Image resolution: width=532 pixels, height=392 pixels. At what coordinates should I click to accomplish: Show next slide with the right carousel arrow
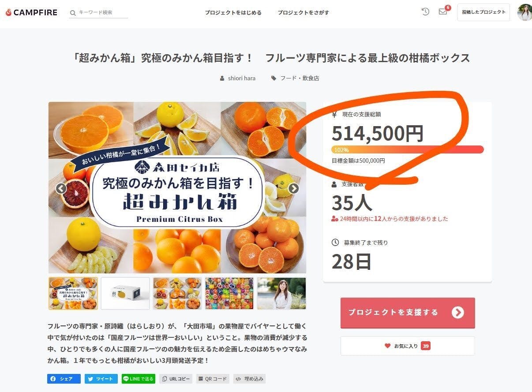[x=293, y=189]
